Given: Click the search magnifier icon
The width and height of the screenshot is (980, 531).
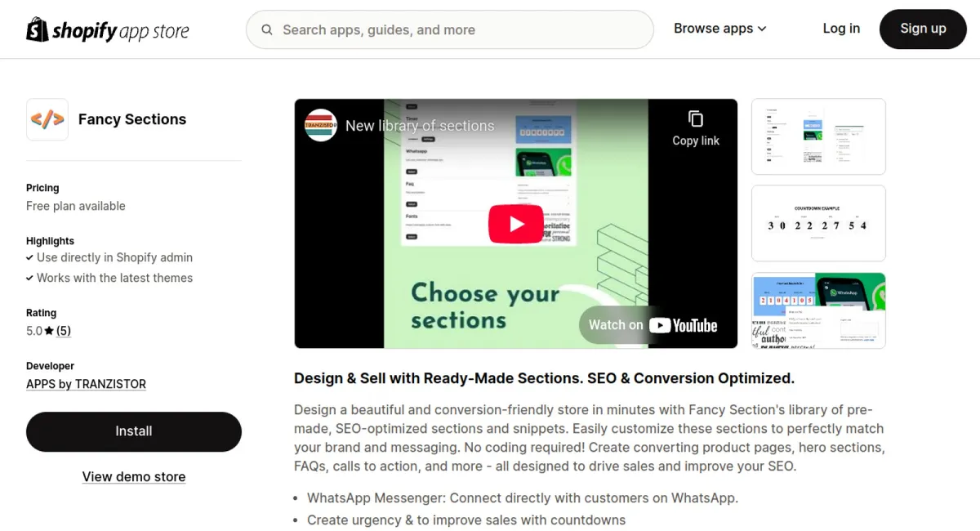Looking at the screenshot, I should tap(267, 30).
